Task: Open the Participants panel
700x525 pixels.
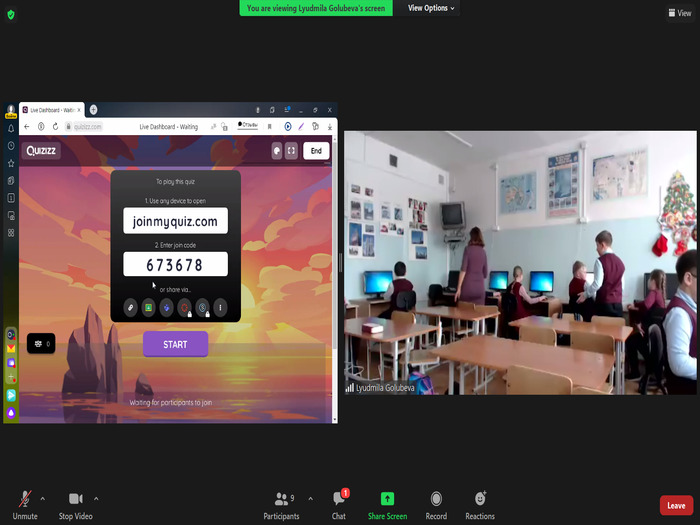Action: (281, 505)
